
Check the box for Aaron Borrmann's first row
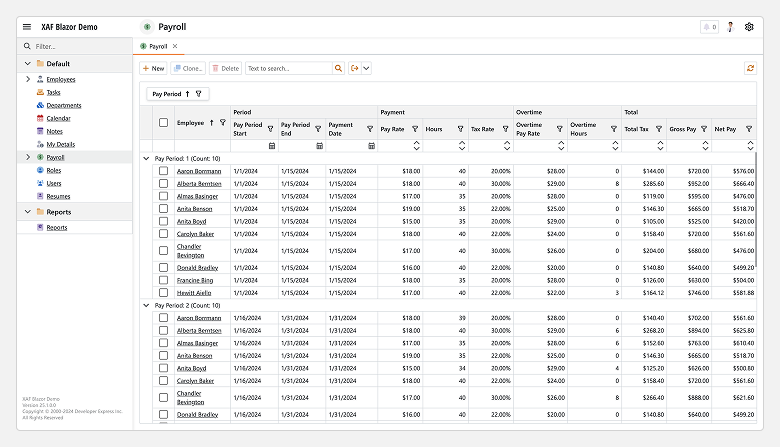[163, 171]
